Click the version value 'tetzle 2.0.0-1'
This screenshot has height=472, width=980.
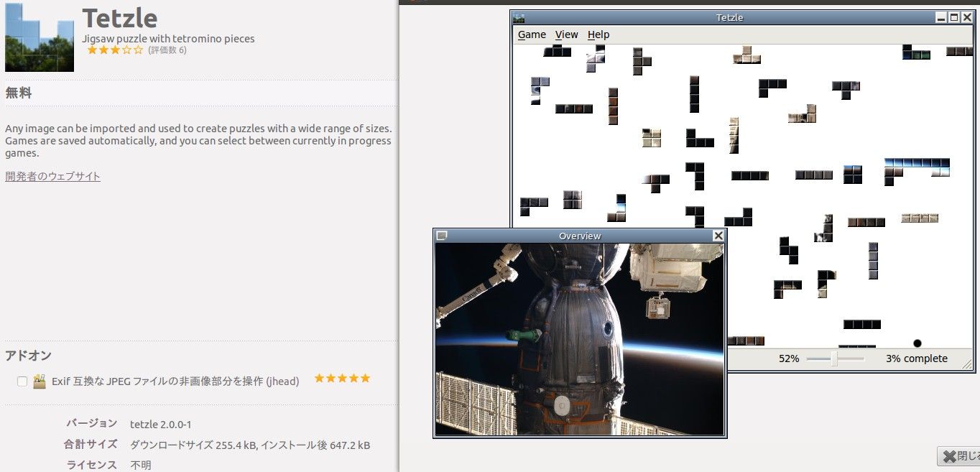coord(161,424)
